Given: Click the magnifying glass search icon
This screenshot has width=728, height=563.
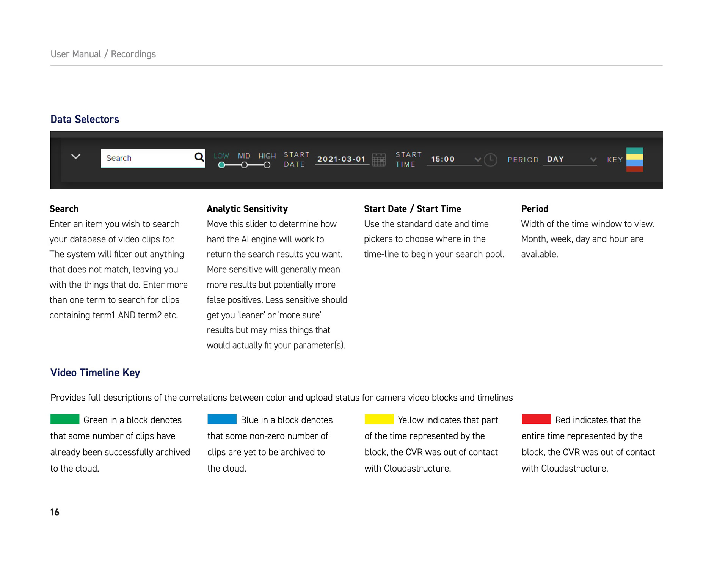Looking at the screenshot, I should point(199,157).
